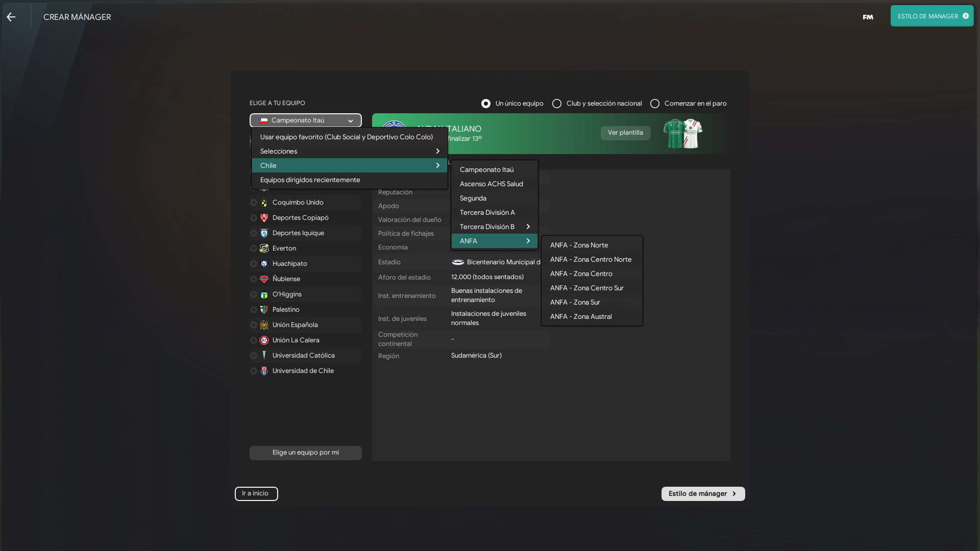Click the Chile flag in the league dropdown
Viewport: 980px width, 551px height.
pos(263,120)
